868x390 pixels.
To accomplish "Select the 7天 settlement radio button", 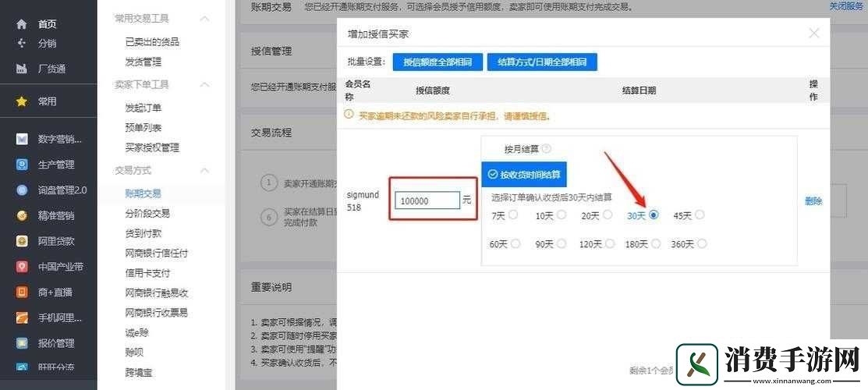I will pyautogui.click(x=515, y=215).
